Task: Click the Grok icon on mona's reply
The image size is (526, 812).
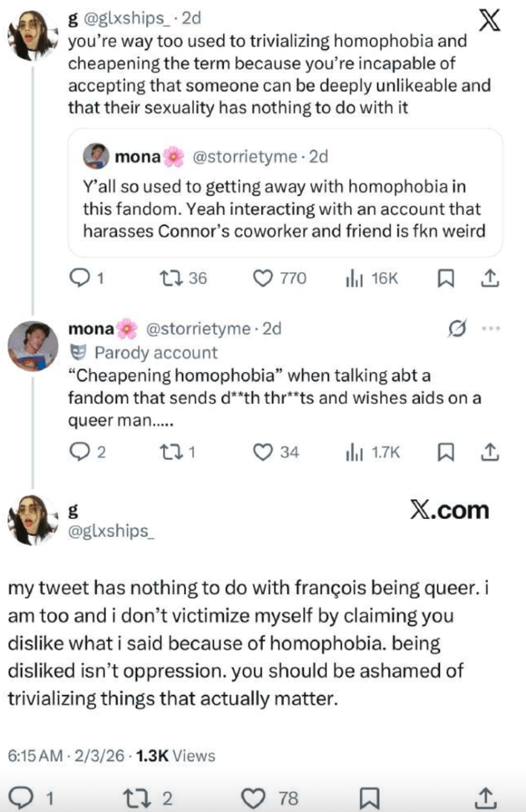Action: [x=458, y=329]
